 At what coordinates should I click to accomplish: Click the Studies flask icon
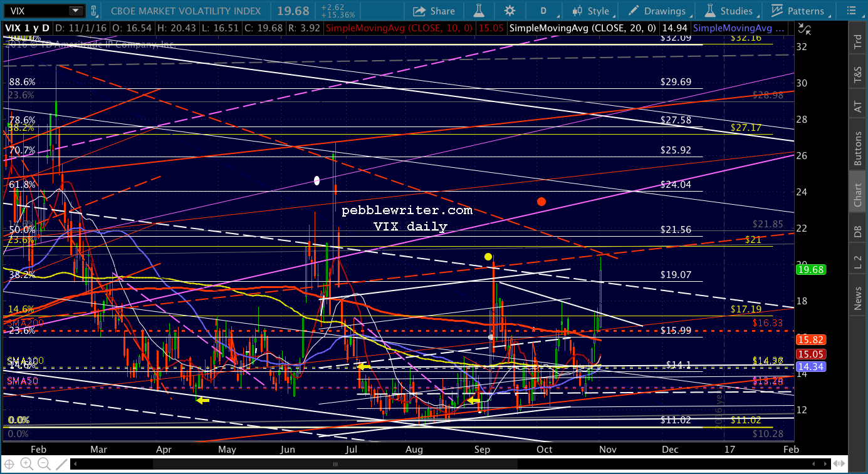(709, 11)
